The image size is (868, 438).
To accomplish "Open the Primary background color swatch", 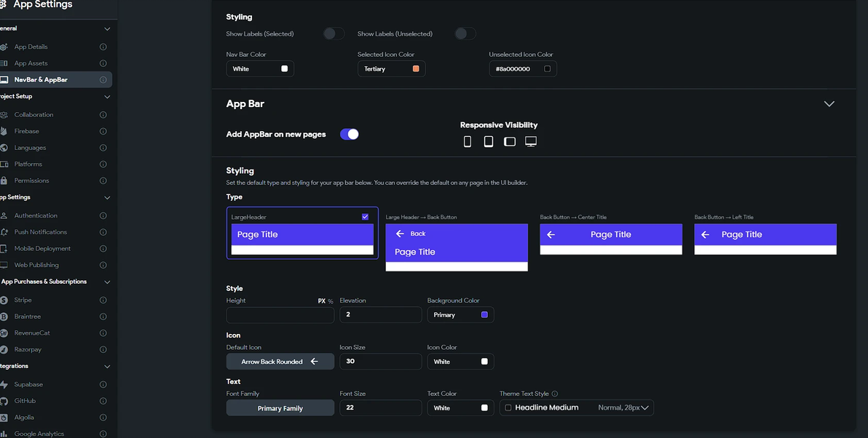I will pyautogui.click(x=484, y=315).
